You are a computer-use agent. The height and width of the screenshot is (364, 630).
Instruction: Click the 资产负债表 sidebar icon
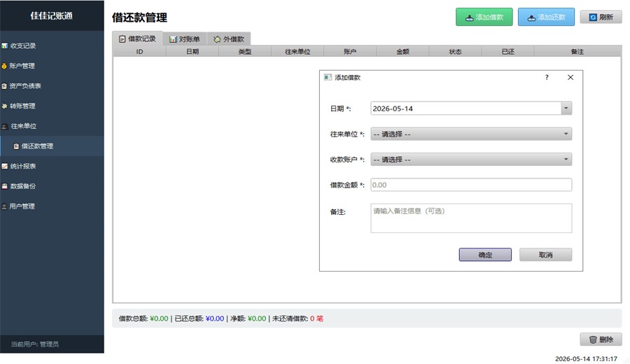click(4, 86)
